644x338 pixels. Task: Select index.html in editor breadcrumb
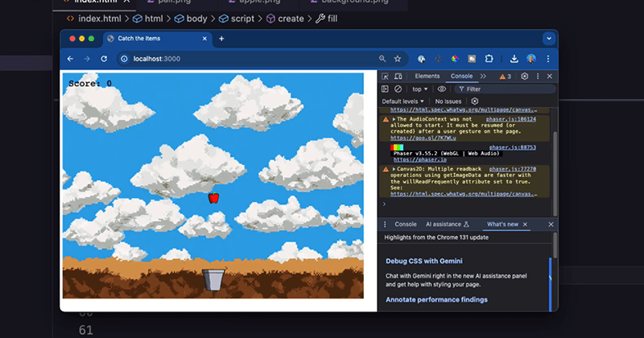(x=94, y=19)
